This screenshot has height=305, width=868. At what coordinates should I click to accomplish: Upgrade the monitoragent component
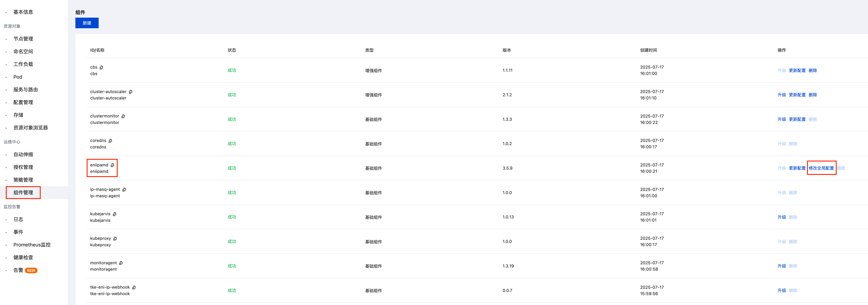point(781,266)
